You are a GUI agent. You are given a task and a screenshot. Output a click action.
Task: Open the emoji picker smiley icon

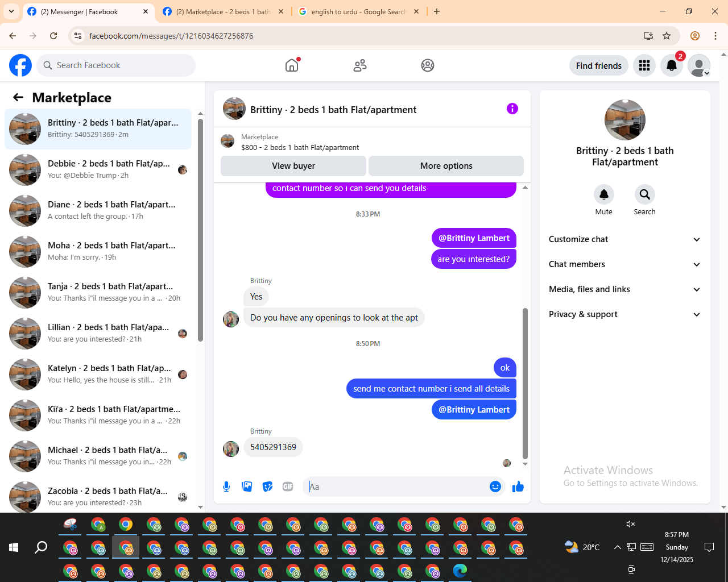[495, 487]
